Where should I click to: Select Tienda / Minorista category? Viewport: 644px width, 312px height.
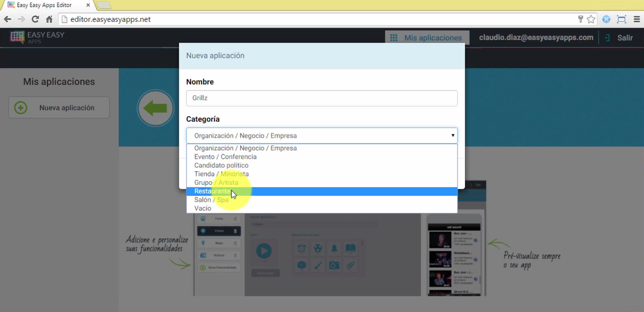pos(221,174)
